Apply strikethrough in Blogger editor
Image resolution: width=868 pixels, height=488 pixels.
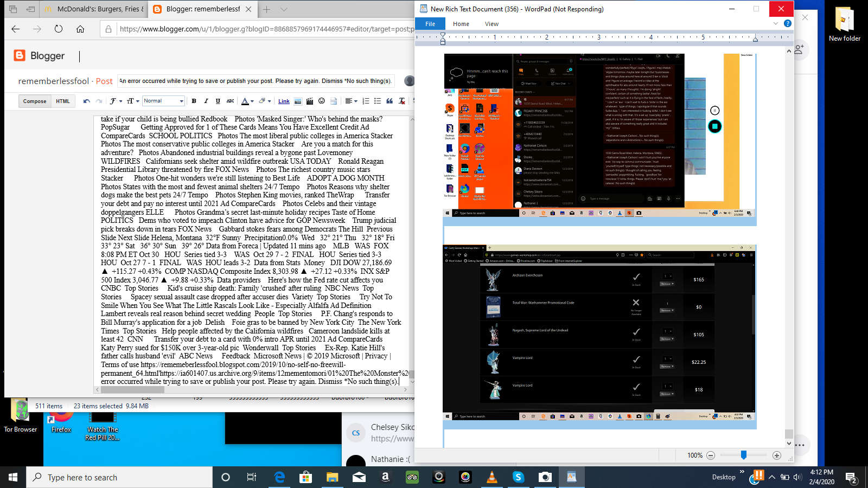(x=231, y=101)
